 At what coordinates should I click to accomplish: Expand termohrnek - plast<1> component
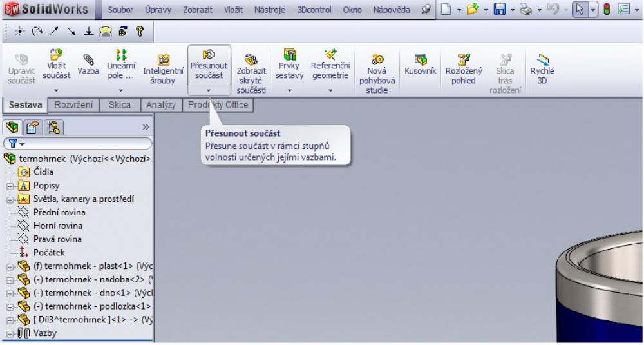10,267
